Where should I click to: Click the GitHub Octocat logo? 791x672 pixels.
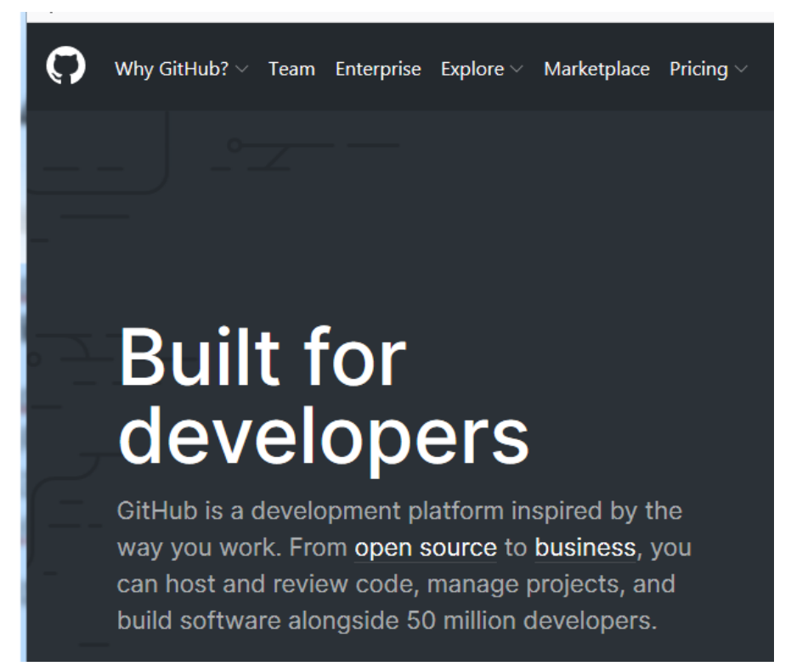(x=65, y=65)
